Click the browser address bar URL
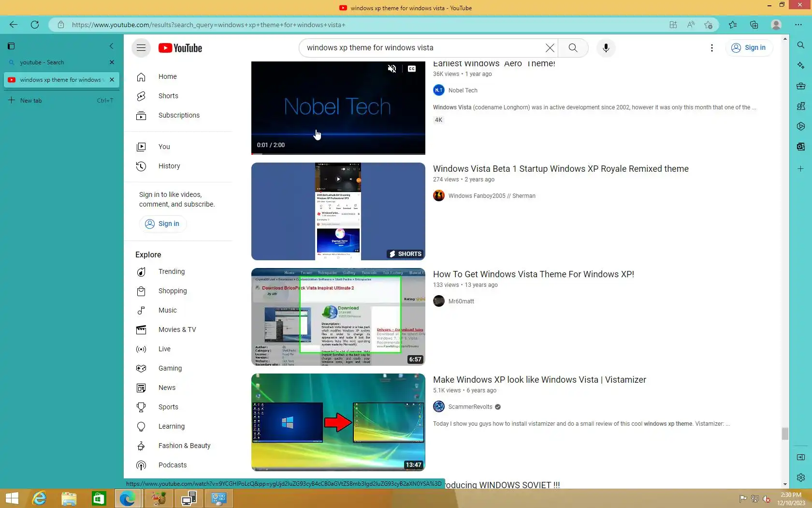Viewport: 812px width, 508px height. pyautogui.click(x=209, y=25)
